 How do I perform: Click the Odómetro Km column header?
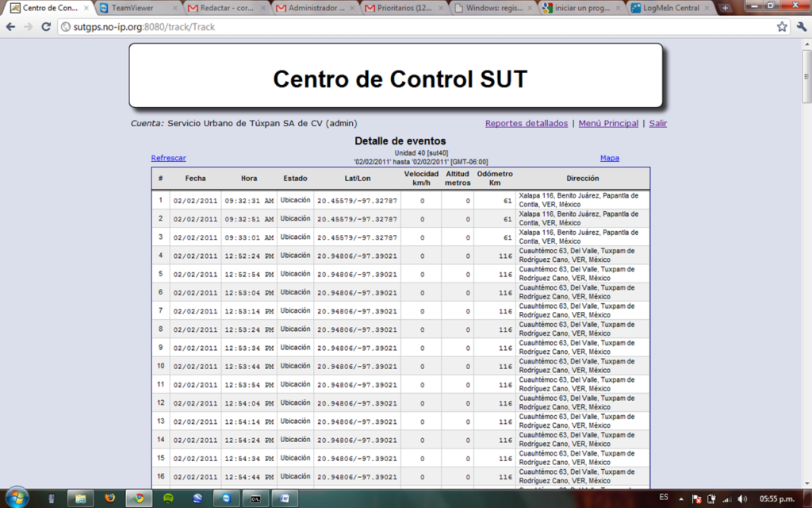pos(495,179)
